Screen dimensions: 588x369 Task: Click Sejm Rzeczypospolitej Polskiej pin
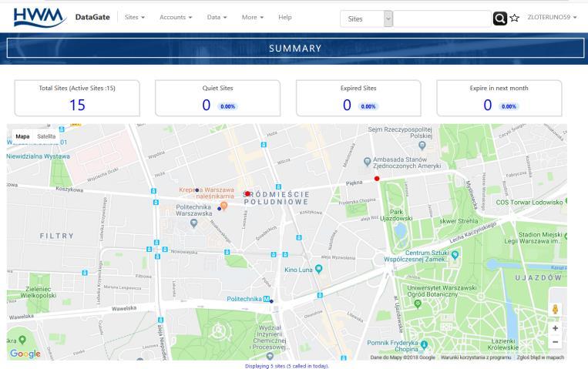[x=422, y=145]
